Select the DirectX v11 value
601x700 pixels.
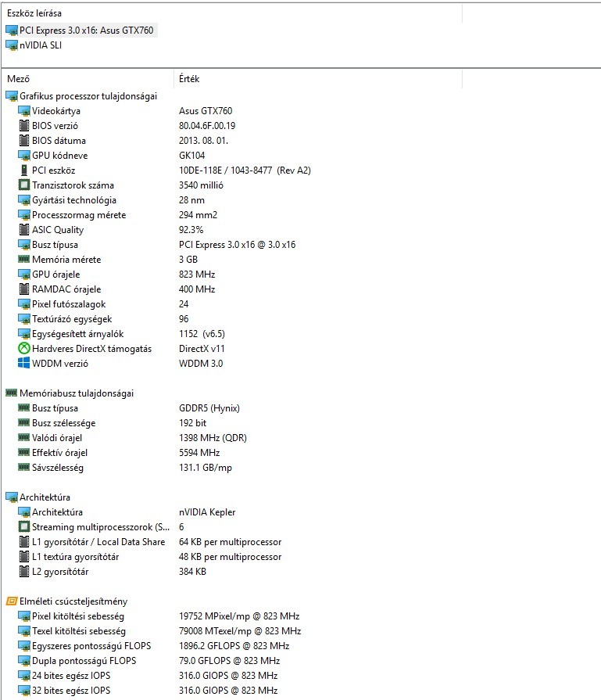point(202,349)
